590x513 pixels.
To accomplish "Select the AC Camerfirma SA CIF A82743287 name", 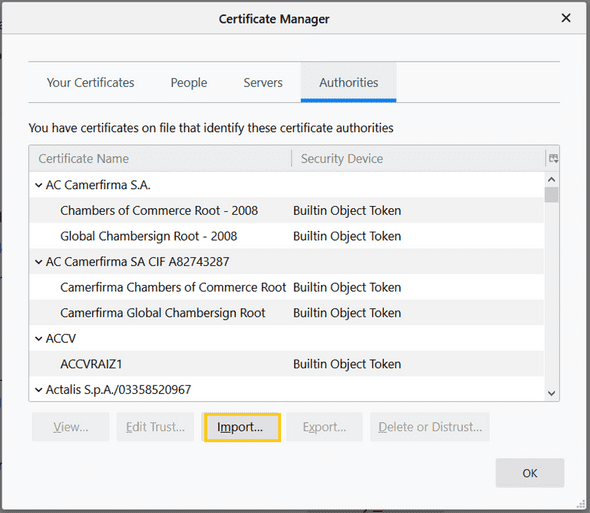I will pos(137,262).
